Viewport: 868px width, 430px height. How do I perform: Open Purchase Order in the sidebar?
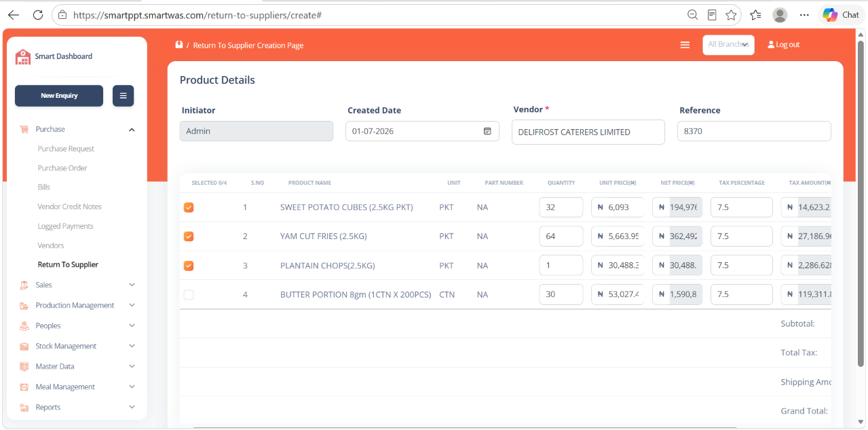click(62, 168)
